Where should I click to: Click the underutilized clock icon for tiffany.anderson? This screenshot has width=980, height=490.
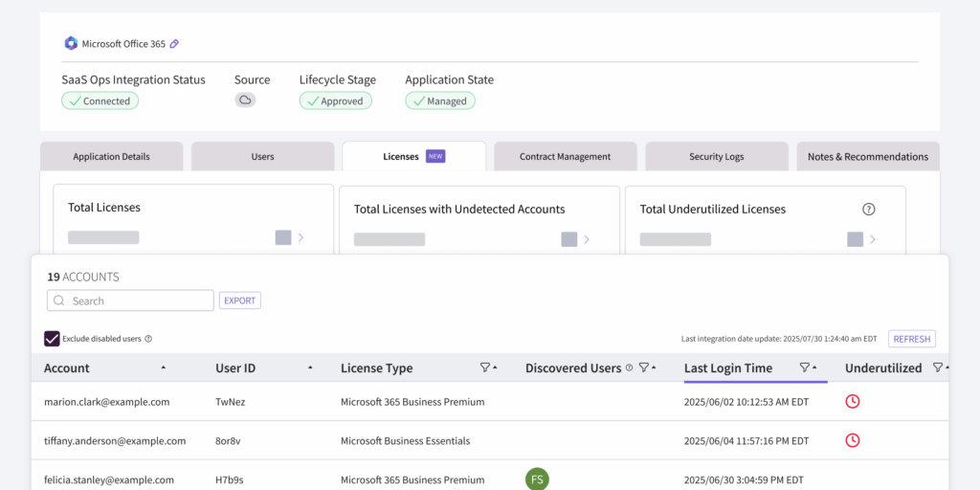click(852, 440)
